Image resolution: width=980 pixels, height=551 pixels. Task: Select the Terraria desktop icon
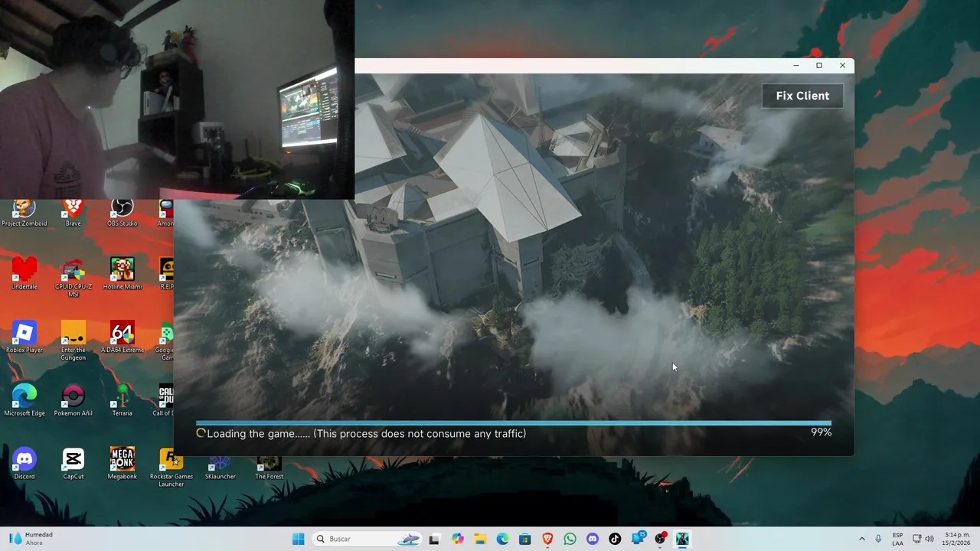click(122, 400)
